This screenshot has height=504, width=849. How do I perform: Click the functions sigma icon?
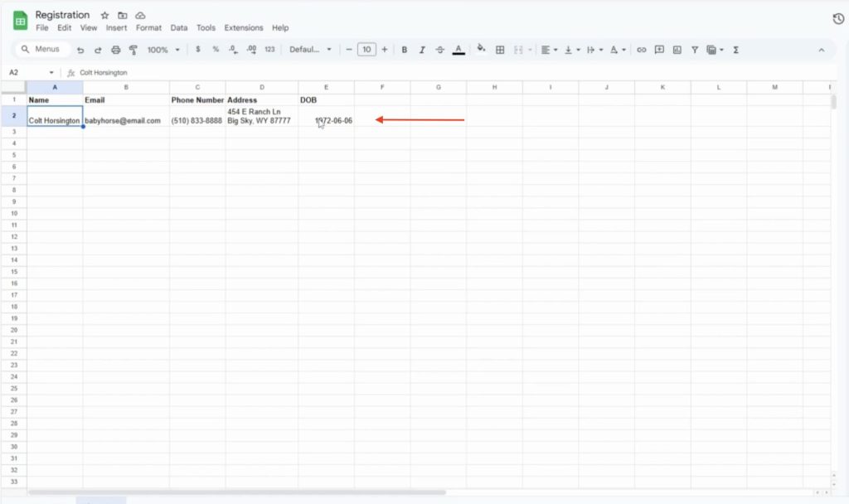(x=736, y=50)
